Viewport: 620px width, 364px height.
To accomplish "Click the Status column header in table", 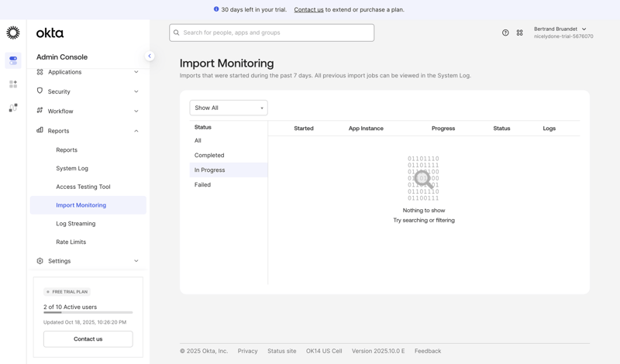I will tap(501, 129).
